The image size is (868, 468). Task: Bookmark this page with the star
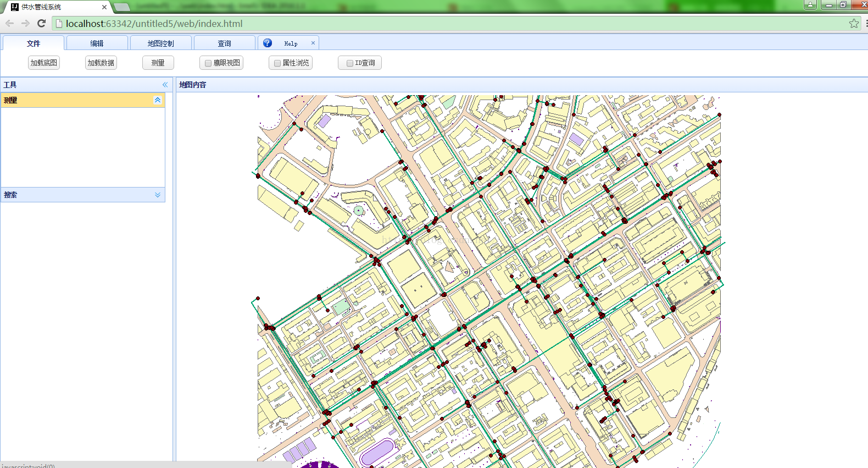[x=854, y=24]
